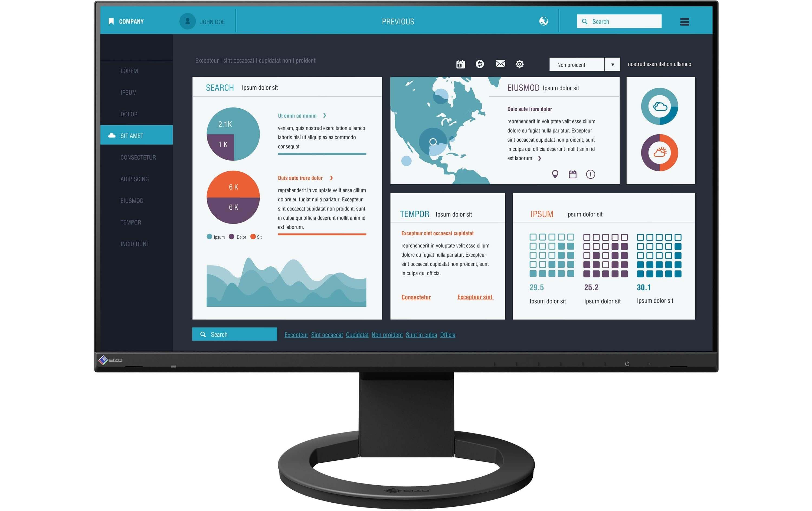
Task: Click the currency/dollar icon in toolbar
Action: [x=480, y=64]
